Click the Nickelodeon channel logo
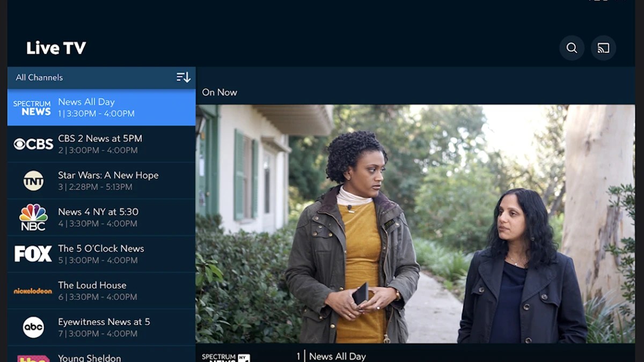 (32, 290)
